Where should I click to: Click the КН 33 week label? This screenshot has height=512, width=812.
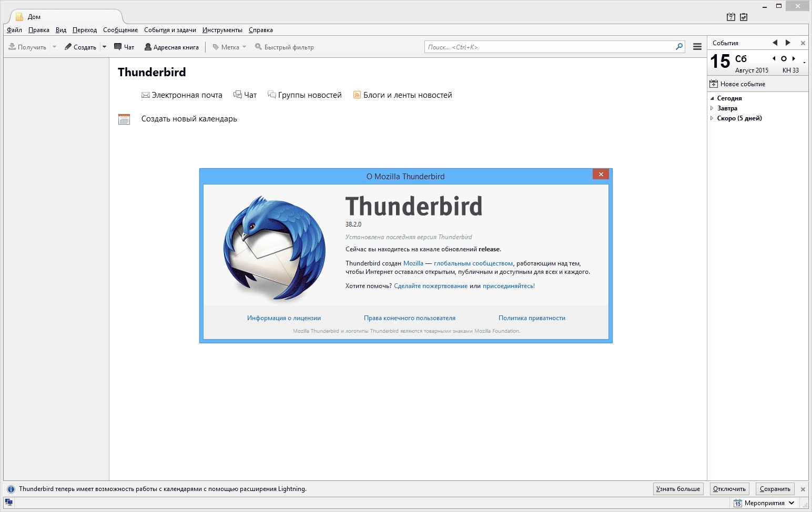coord(790,70)
